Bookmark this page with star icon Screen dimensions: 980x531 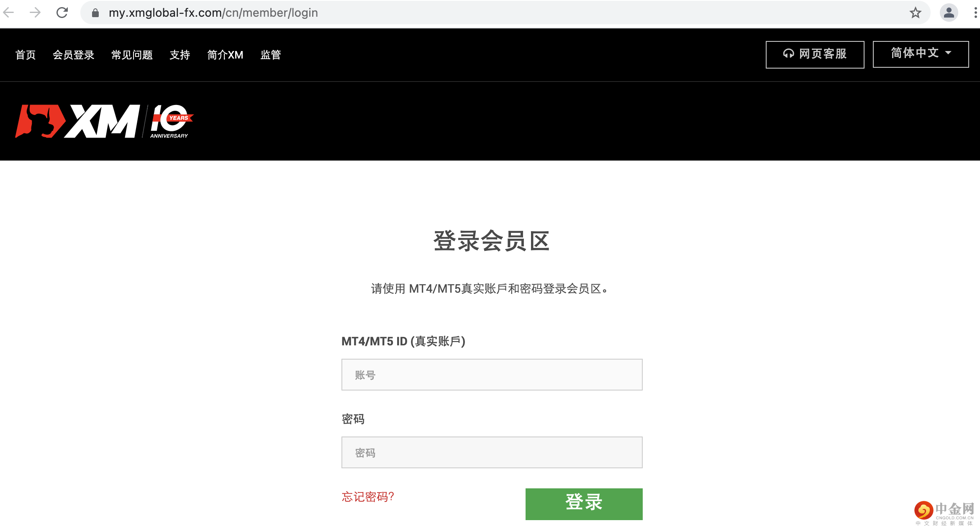[x=915, y=13]
